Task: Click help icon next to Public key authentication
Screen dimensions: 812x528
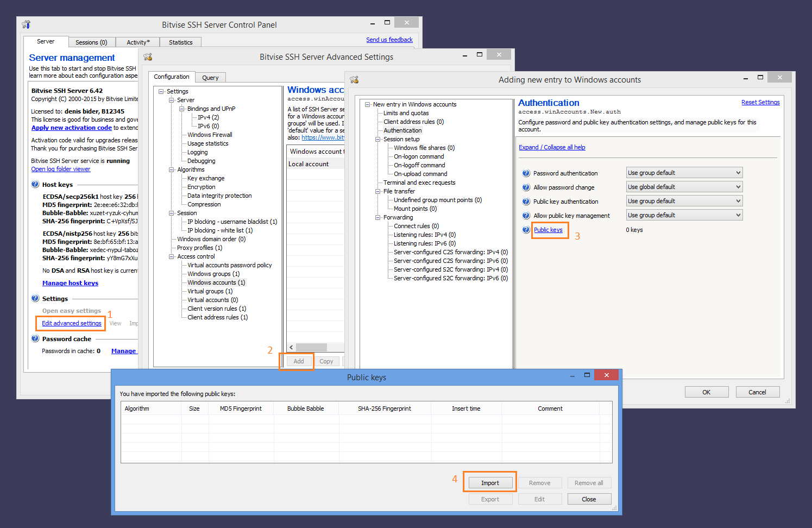Action: (x=526, y=202)
